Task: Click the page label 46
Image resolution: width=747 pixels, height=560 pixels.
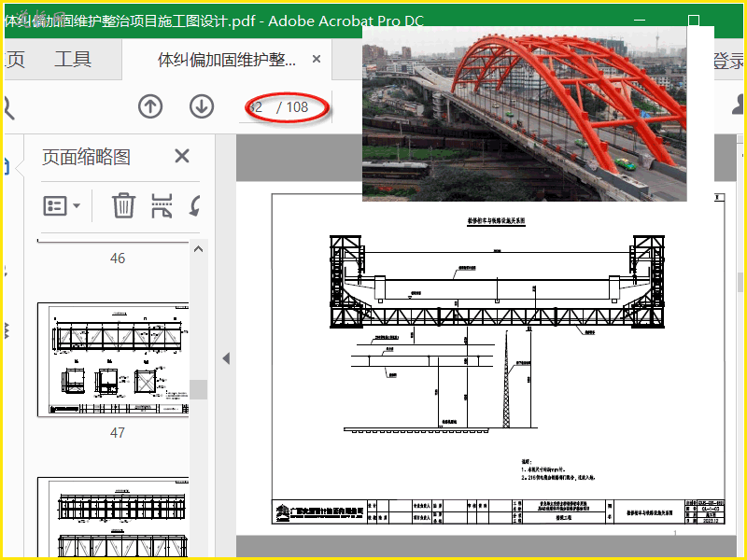Action: point(118,259)
